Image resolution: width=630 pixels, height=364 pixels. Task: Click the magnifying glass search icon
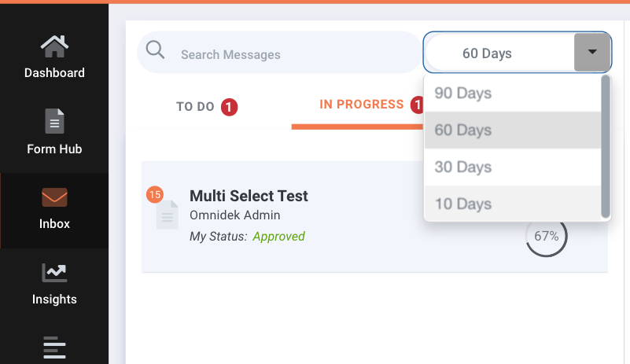[x=155, y=50]
